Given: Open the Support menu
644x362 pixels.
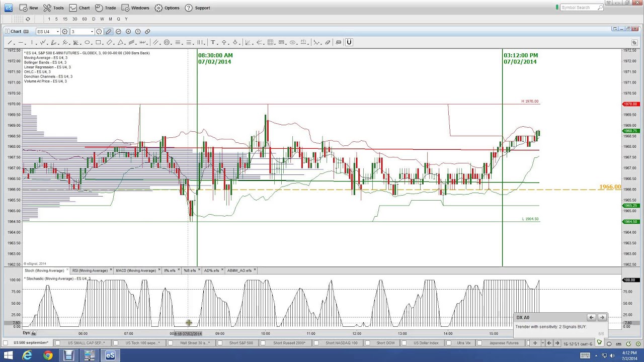Looking at the screenshot, I should 197,8.
